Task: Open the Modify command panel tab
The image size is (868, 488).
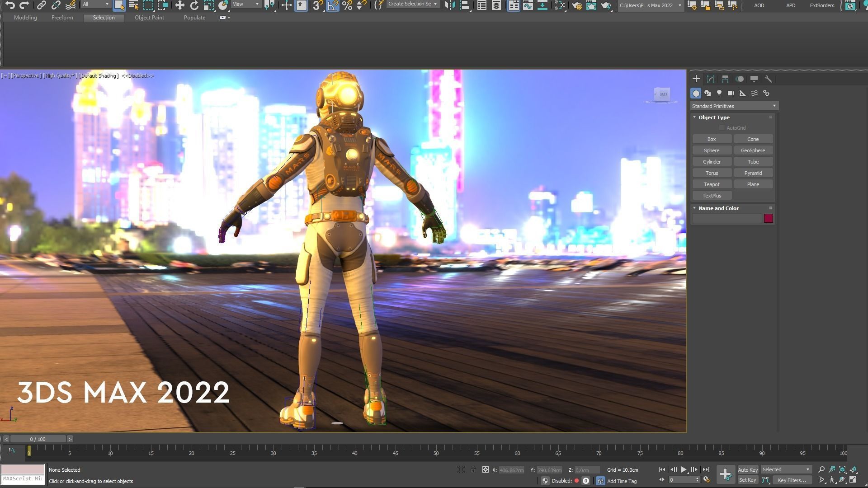Action: (711, 79)
